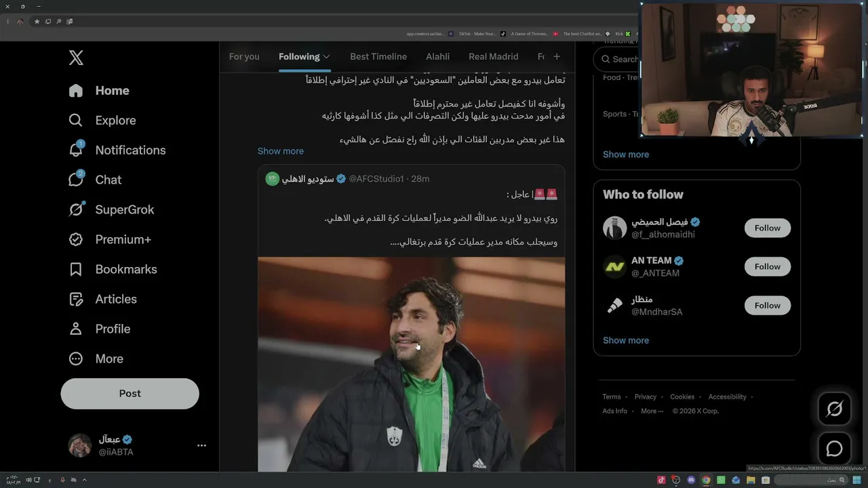Open the Chat section
This screenshot has height=488, width=868.
pyautogui.click(x=95, y=180)
